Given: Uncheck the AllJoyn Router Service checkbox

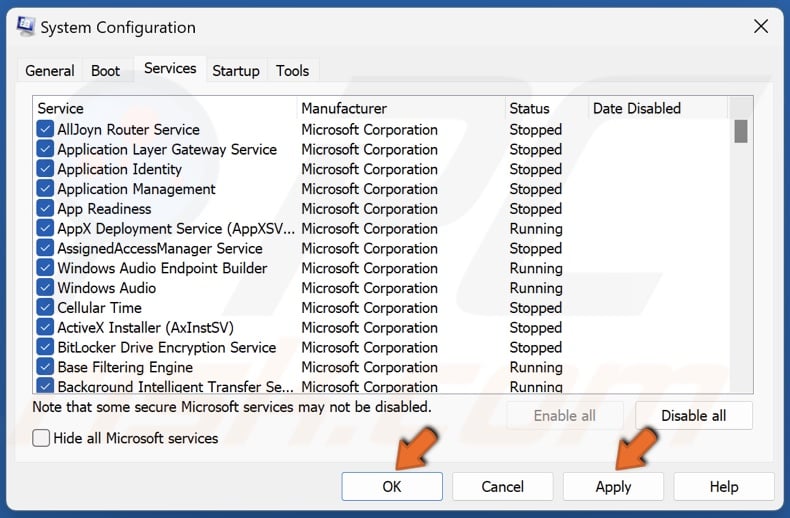Looking at the screenshot, I should pyautogui.click(x=45, y=129).
